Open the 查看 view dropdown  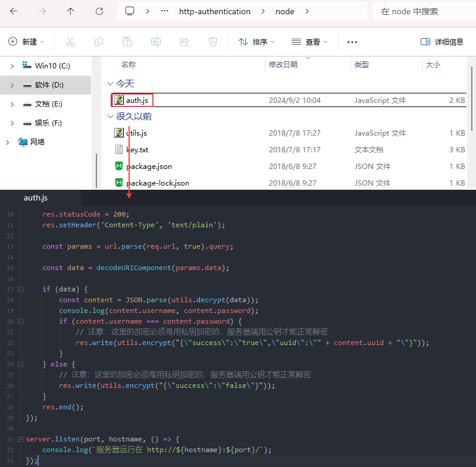click(x=309, y=42)
